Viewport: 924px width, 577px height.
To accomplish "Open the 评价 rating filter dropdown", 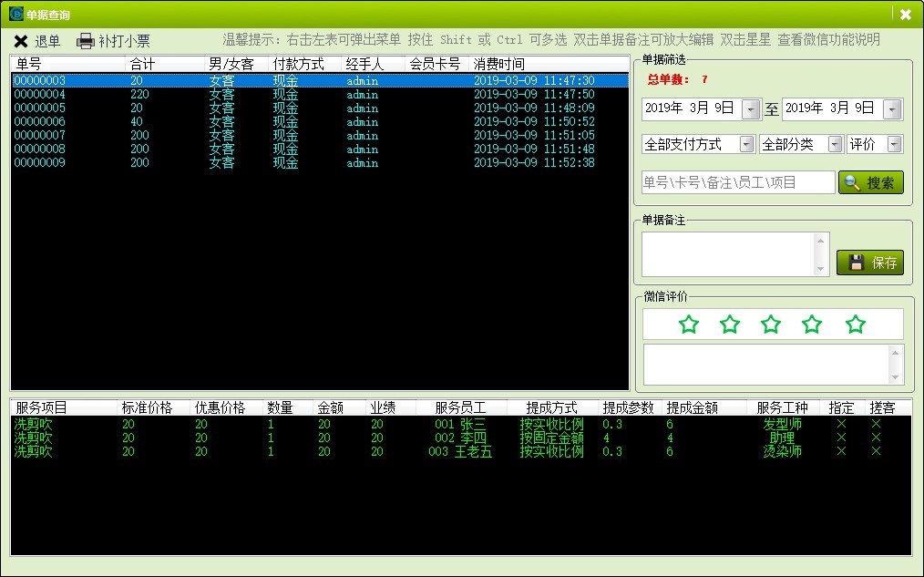I will tap(894, 144).
